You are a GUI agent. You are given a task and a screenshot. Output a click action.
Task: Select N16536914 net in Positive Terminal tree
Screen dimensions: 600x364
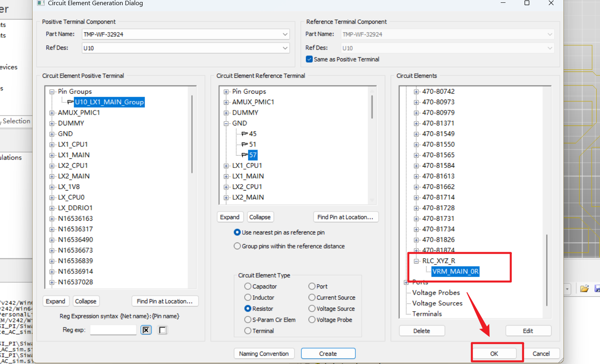pyautogui.click(x=75, y=272)
